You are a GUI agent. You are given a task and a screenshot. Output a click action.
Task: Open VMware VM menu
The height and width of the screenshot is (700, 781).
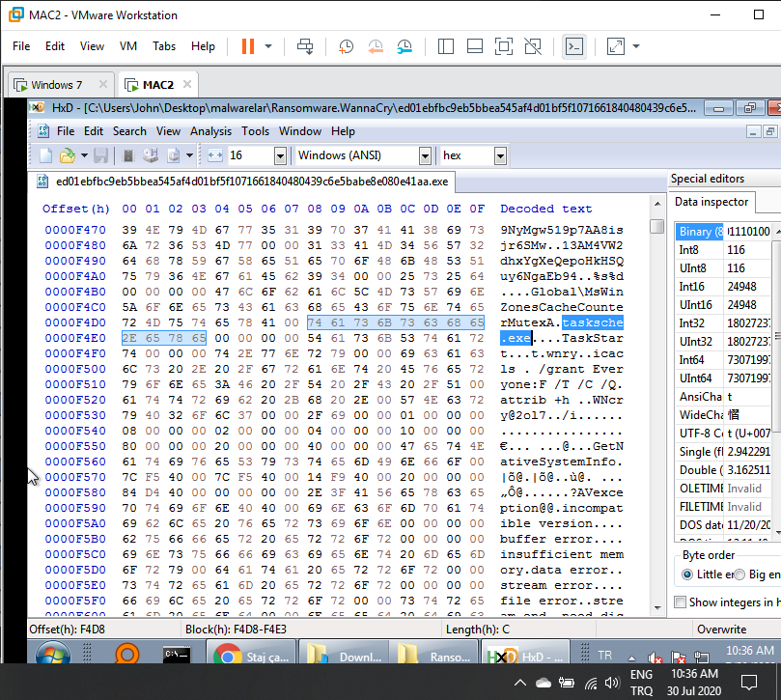[x=128, y=46]
